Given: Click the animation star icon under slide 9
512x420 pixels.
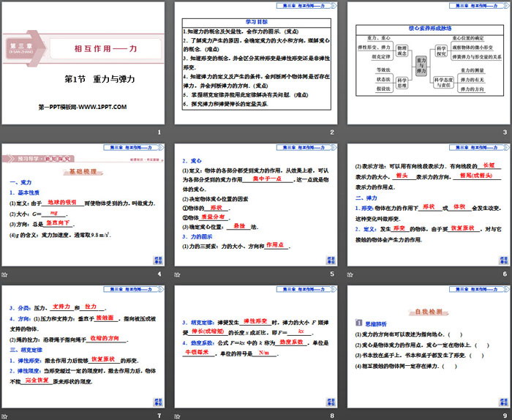Looking at the screenshot, I should (352, 416).
